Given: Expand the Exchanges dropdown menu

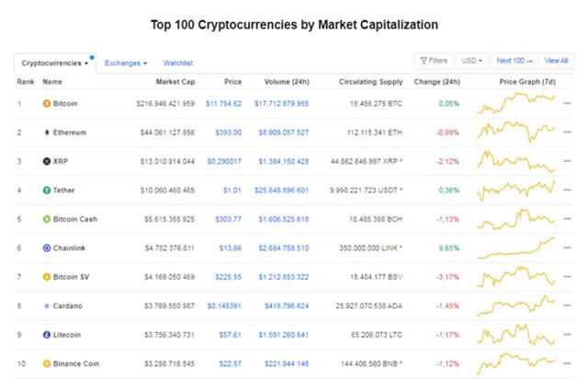Looking at the screenshot, I should [x=126, y=63].
